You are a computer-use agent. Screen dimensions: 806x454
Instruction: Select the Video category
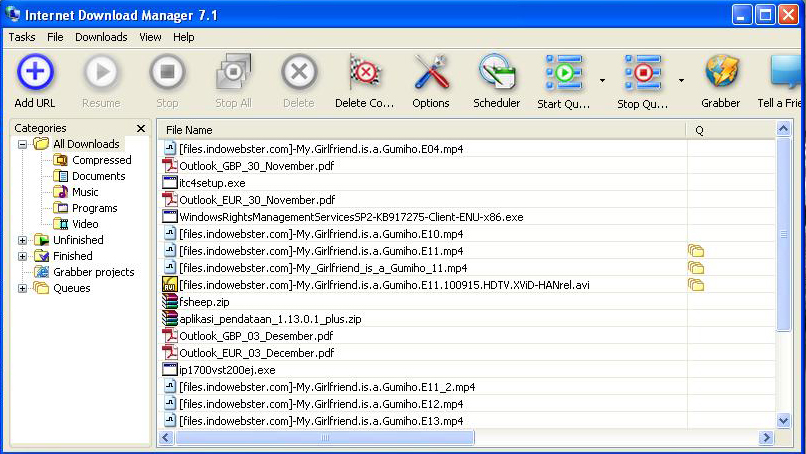(x=85, y=224)
